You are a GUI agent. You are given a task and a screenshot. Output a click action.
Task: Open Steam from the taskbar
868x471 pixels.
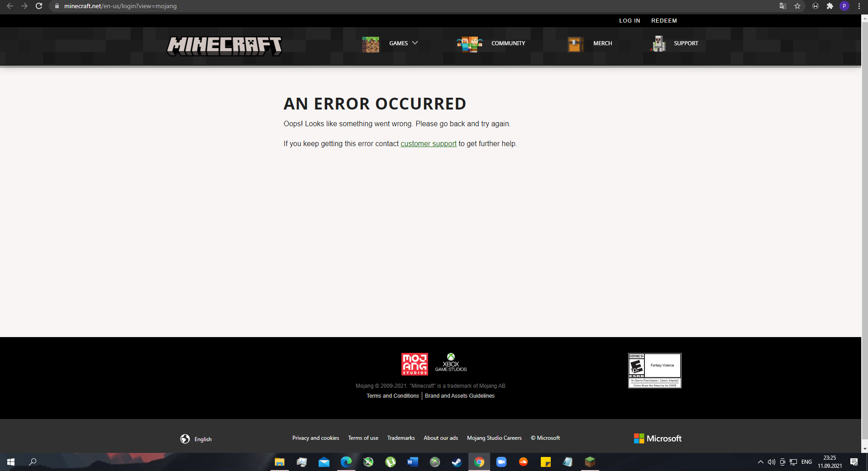[x=457, y=462]
